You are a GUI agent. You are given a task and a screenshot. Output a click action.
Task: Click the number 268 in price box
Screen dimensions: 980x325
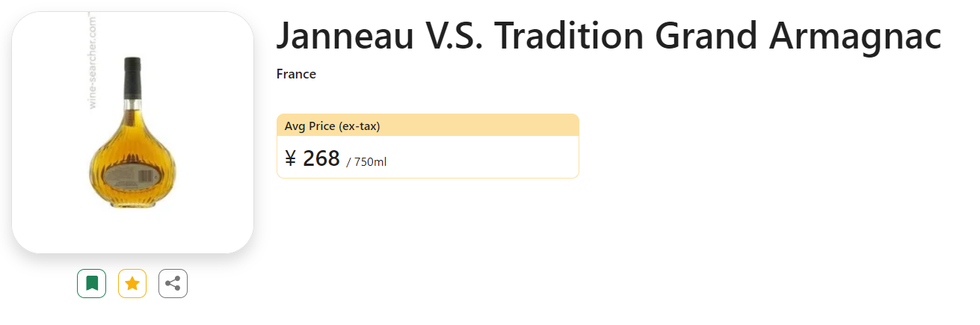321,158
